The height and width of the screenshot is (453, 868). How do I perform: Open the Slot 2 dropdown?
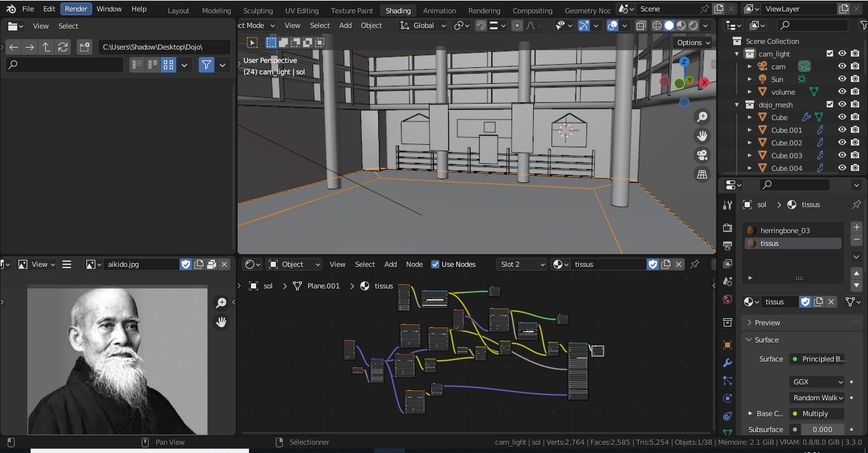click(x=522, y=264)
